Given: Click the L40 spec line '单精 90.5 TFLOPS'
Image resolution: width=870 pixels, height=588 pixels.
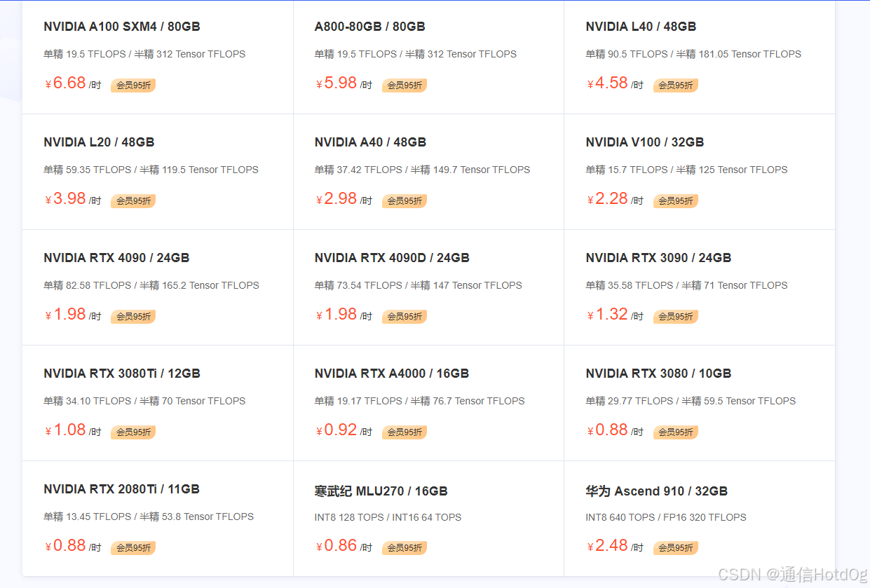Looking at the screenshot, I should tap(693, 54).
